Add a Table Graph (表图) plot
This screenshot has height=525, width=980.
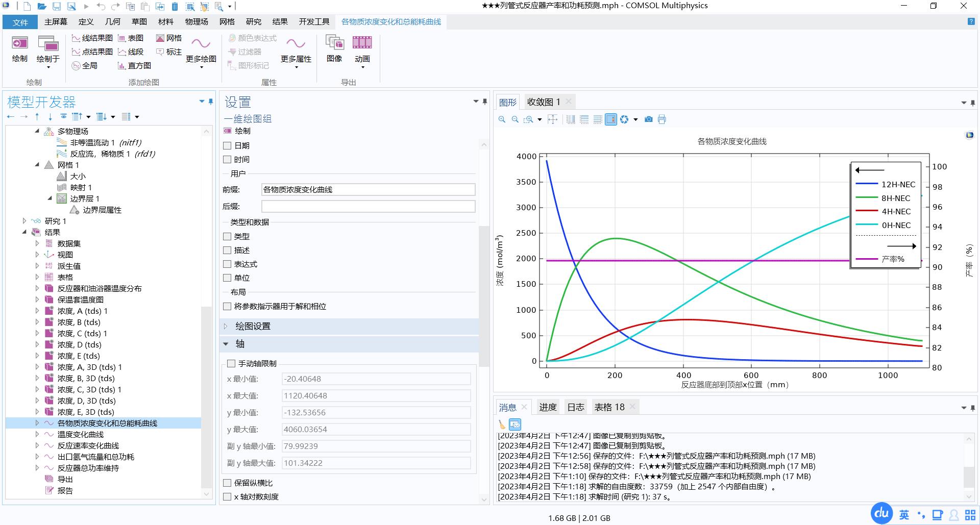click(x=131, y=38)
